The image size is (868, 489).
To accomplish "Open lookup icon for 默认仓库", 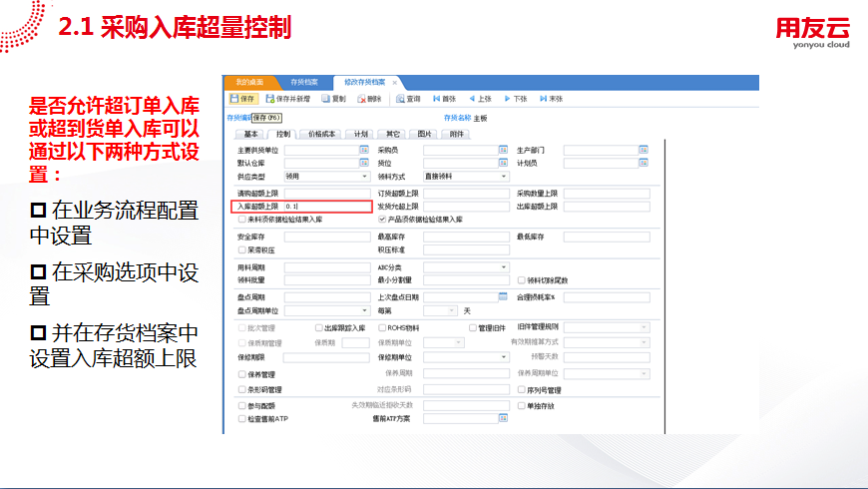I will (x=364, y=163).
